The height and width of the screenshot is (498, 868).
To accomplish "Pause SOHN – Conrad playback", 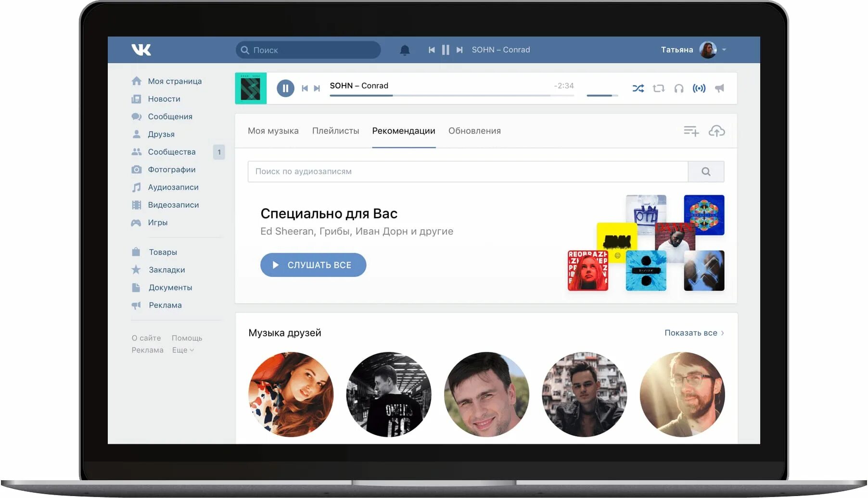I will coord(285,88).
